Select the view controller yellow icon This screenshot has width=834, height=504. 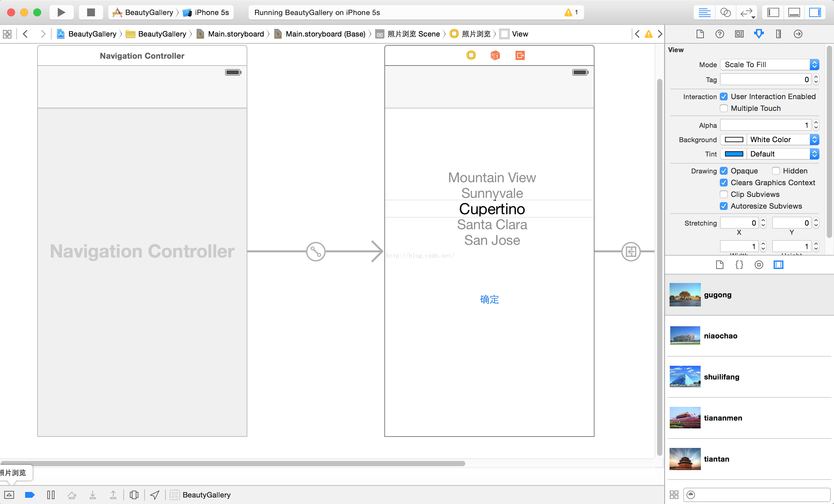point(471,55)
